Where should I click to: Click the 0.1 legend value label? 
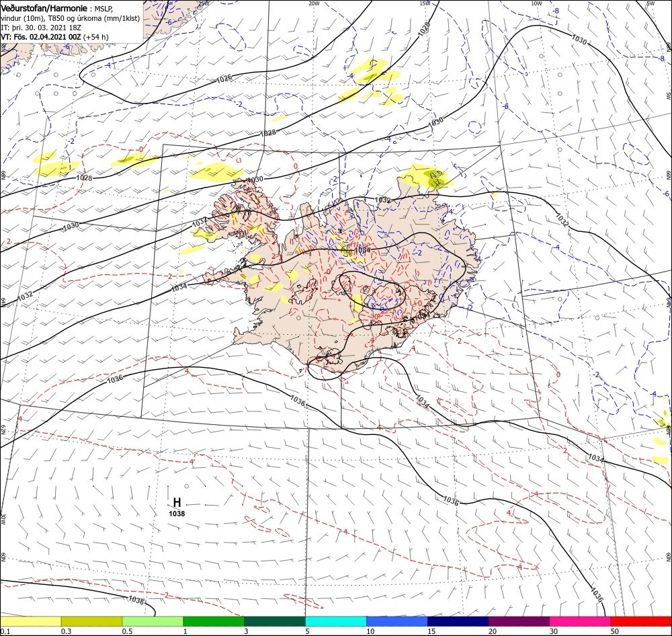tap(5, 631)
